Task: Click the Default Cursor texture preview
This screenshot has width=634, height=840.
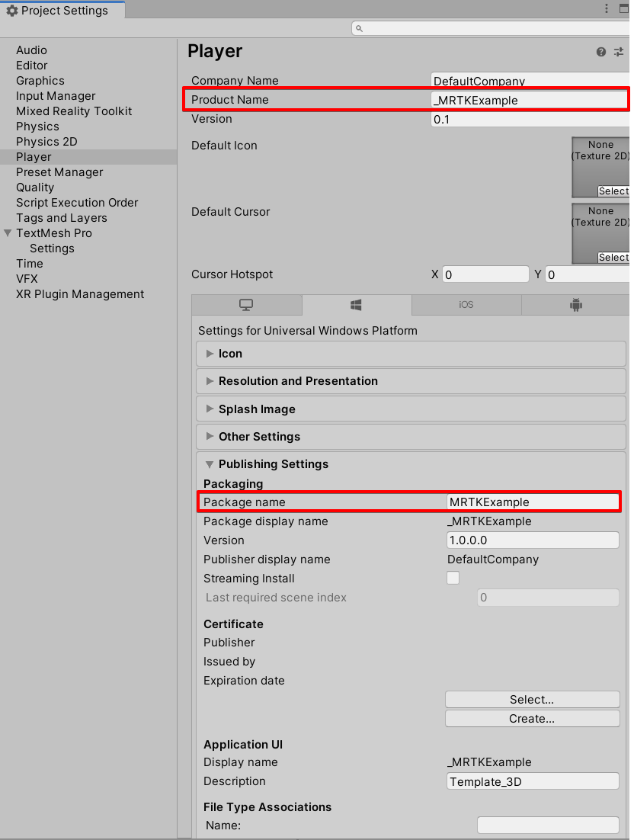Action: pyautogui.click(x=600, y=233)
